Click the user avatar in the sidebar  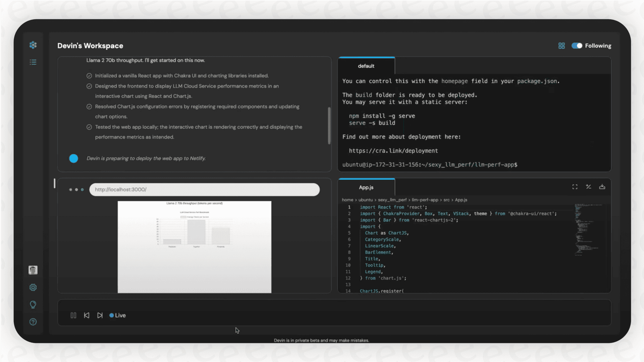[x=33, y=270]
